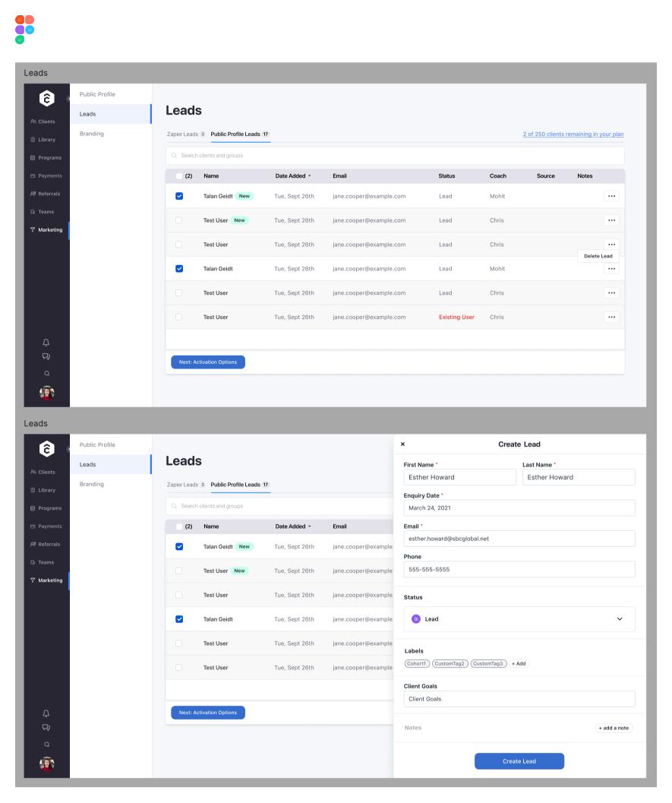Uncheck the first Talan Geidt row in the bottom frame

[x=179, y=546]
